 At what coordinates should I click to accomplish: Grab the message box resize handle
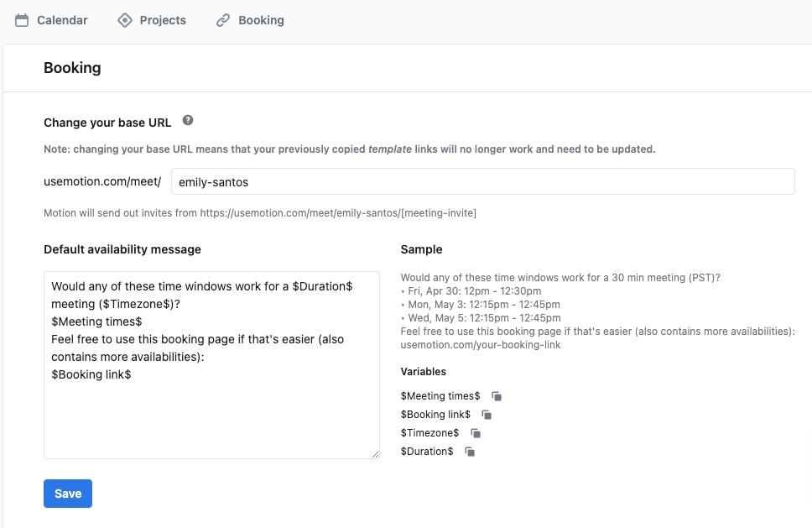coord(375,454)
